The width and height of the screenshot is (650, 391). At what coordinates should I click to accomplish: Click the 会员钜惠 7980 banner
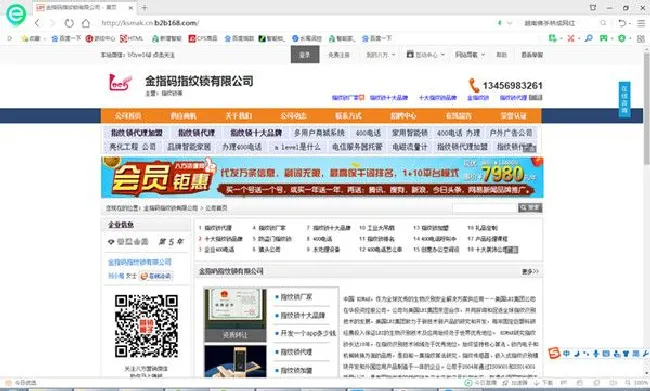[x=322, y=177]
